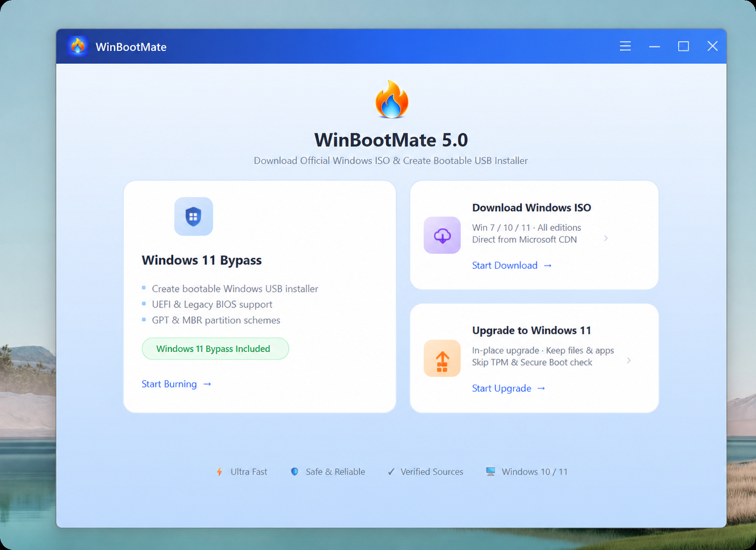Click the Start Burning link
Viewport: 756px width, 550px height.
pyautogui.click(x=176, y=384)
